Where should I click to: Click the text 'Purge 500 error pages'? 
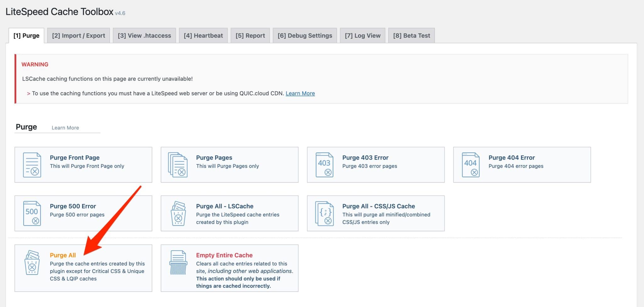(x=77, y=214)
